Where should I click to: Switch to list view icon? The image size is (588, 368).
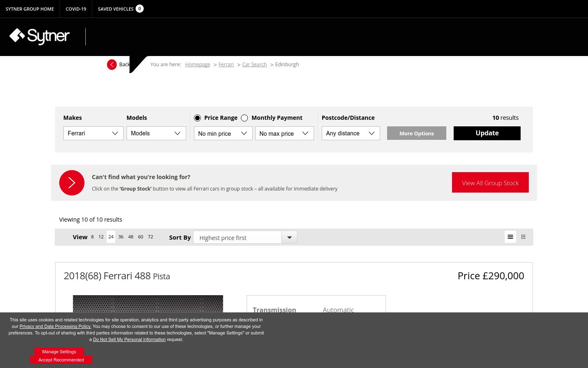click(510, 237)
